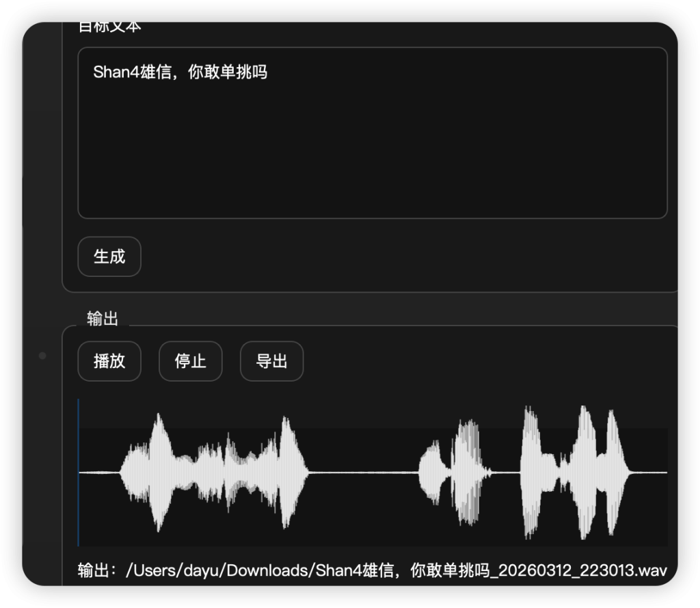Image resolution: width=700 pixels, height=608 pixels.
Task: Click the "20260312_223013" timestamp in the output filename
Action: 574,570
